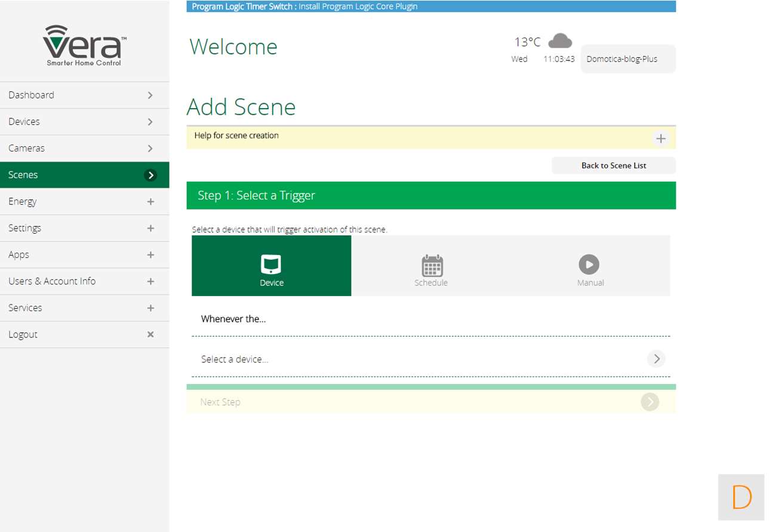Screen dimensions: 776x532
Task: Click the Vera logo
Action: point(84,45)
